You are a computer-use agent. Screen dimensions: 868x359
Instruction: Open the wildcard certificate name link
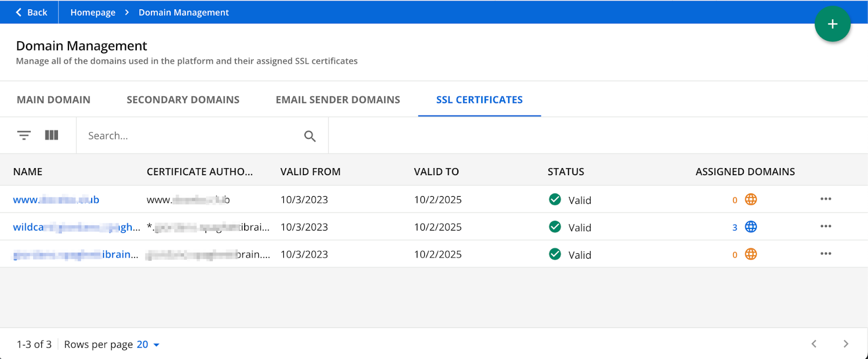75,227
